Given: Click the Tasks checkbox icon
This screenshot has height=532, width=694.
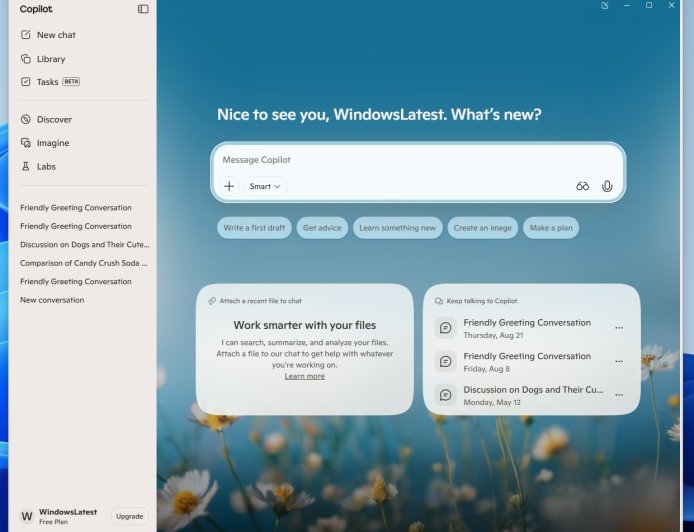Looking at the screenshot, I should click(26, 81).
